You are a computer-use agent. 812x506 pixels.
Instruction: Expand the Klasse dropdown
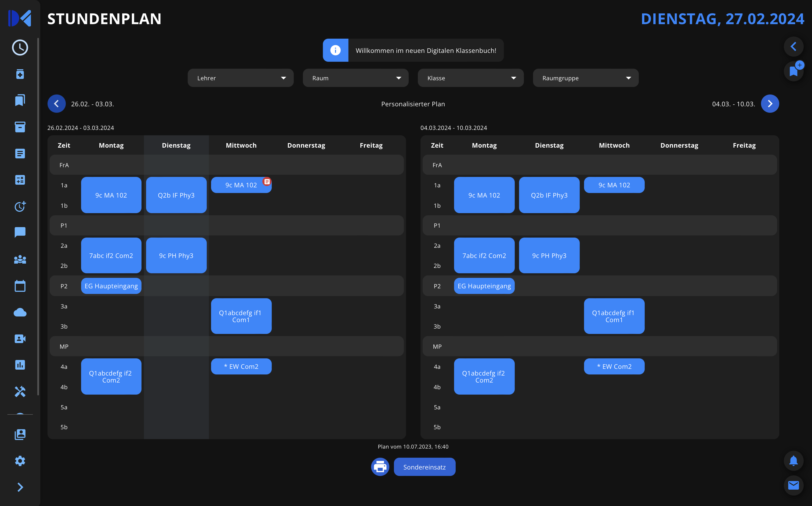[470, 78]
